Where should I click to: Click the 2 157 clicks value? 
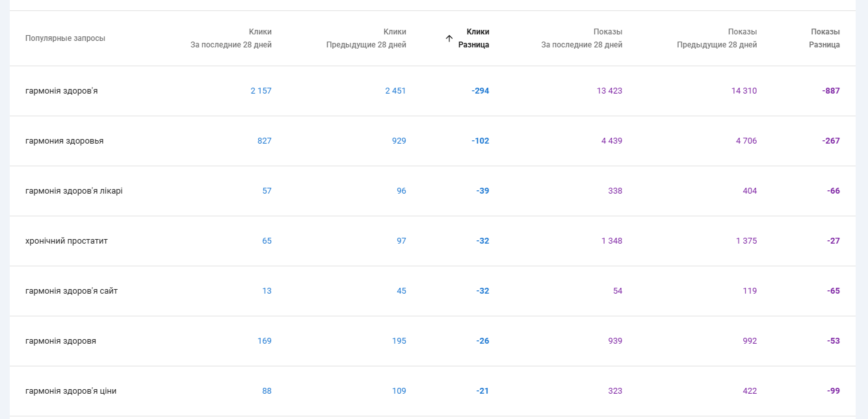tap(261, 91)
